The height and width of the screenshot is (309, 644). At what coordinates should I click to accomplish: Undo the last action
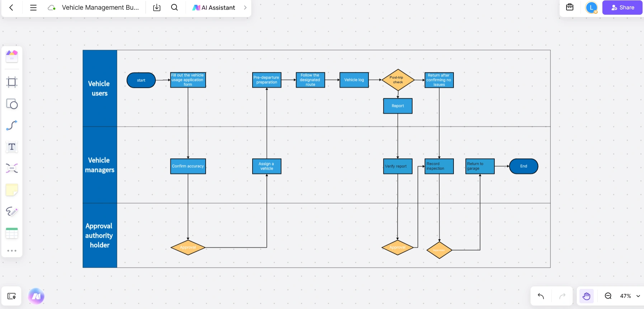(x=541, y=296)
